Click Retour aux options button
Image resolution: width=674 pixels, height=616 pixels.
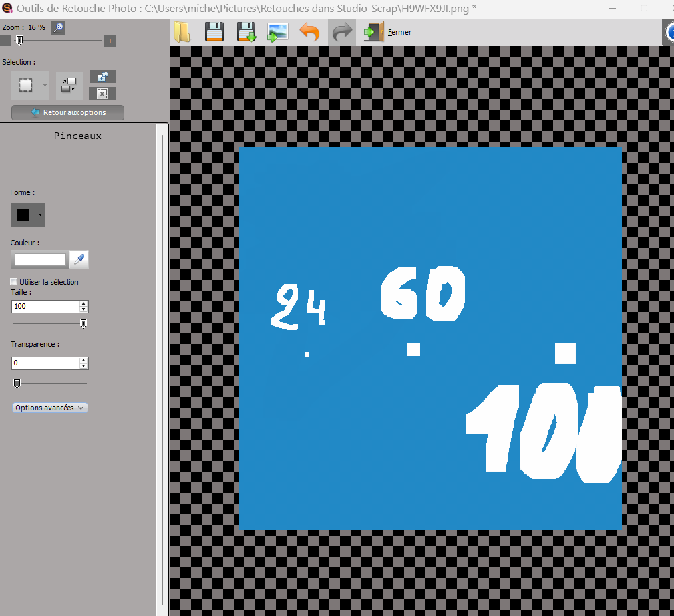click(x=68, y=112)
